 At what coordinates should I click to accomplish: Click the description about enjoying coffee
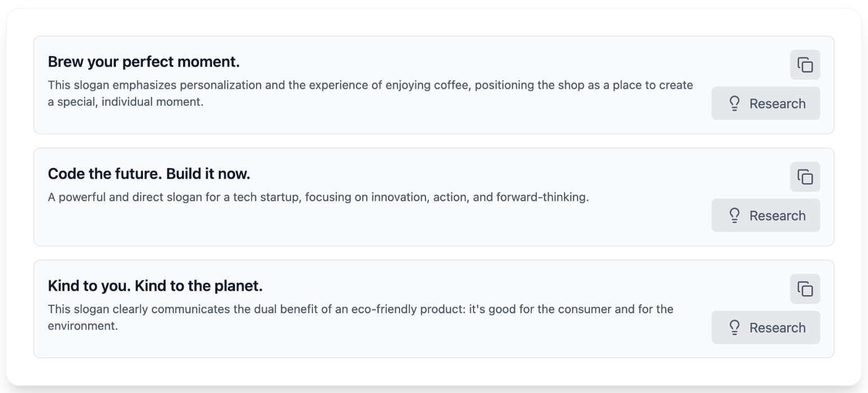pos(371,94)
